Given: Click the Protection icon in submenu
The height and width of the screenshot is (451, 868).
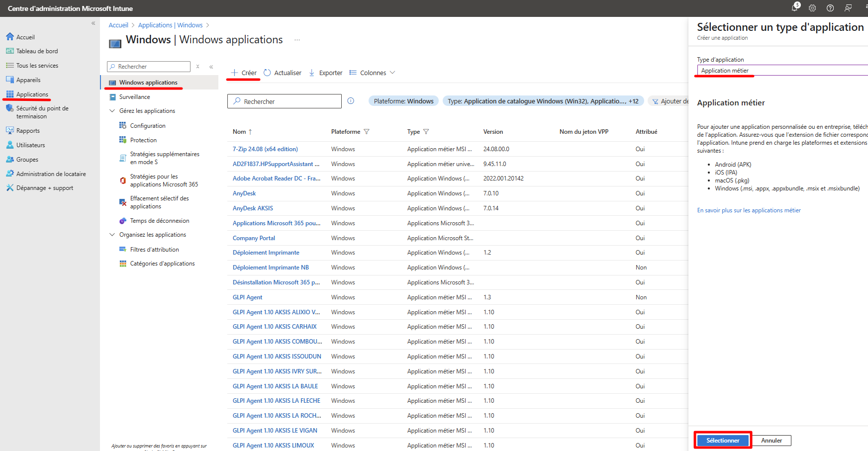Looking at the screenshot, I should pyautogui.click(x=123, y=140).
